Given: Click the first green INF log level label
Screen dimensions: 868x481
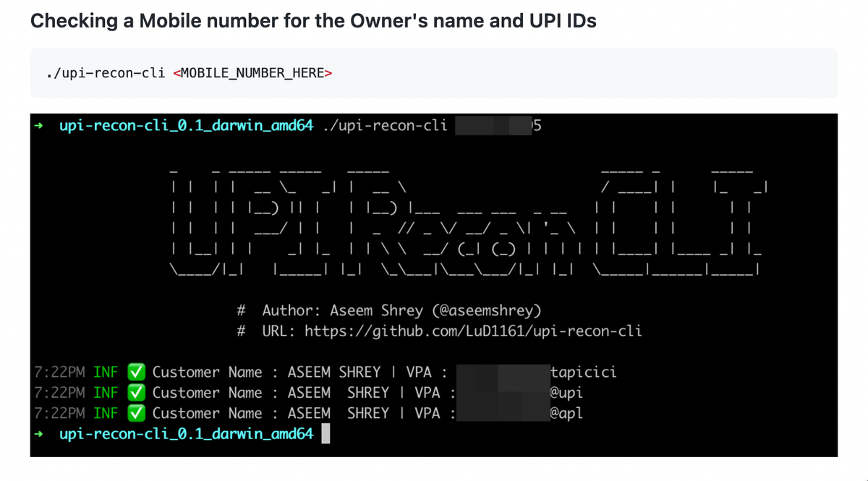Looking at the screenshot, I should tap(106, 373).
